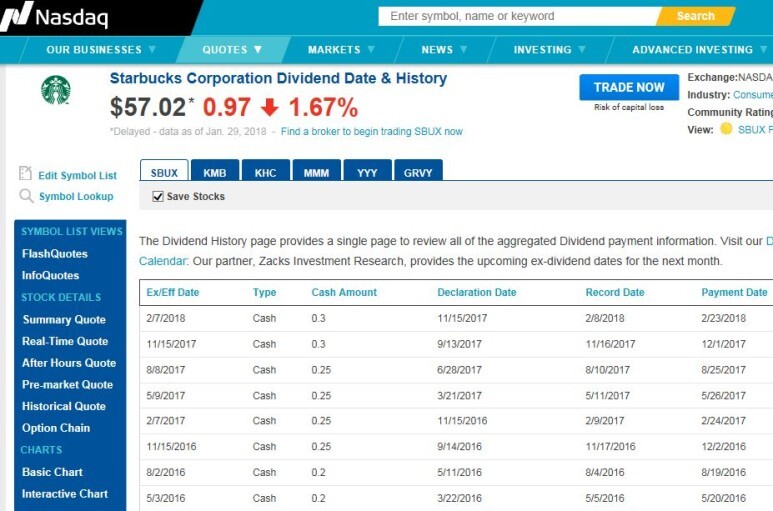
Task: Open the Historical Quote sidebar link
Action: tap(64, 406)
